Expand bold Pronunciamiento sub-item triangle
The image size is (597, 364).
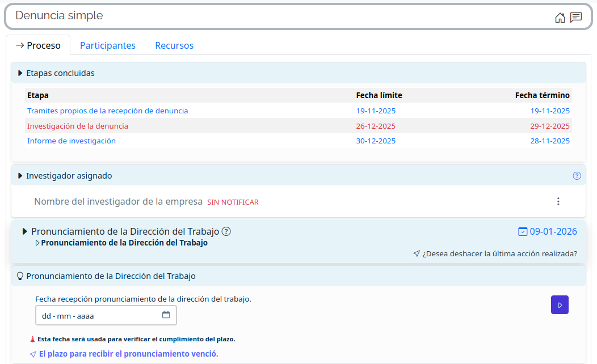37,243
